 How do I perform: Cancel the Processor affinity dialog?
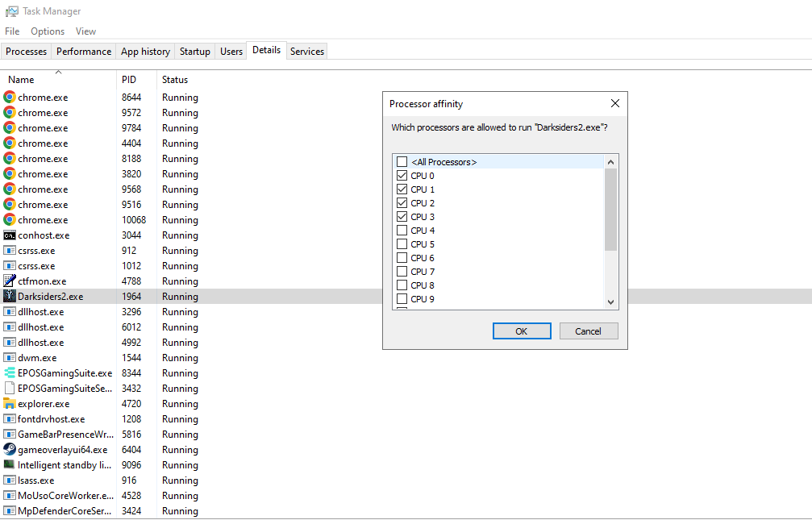[x=589, y=331]
